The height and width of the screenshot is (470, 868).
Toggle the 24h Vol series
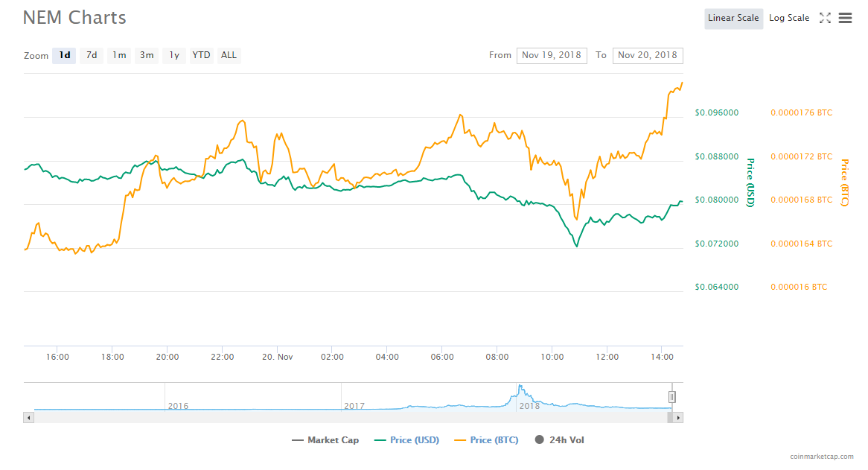tap(559, 440)
